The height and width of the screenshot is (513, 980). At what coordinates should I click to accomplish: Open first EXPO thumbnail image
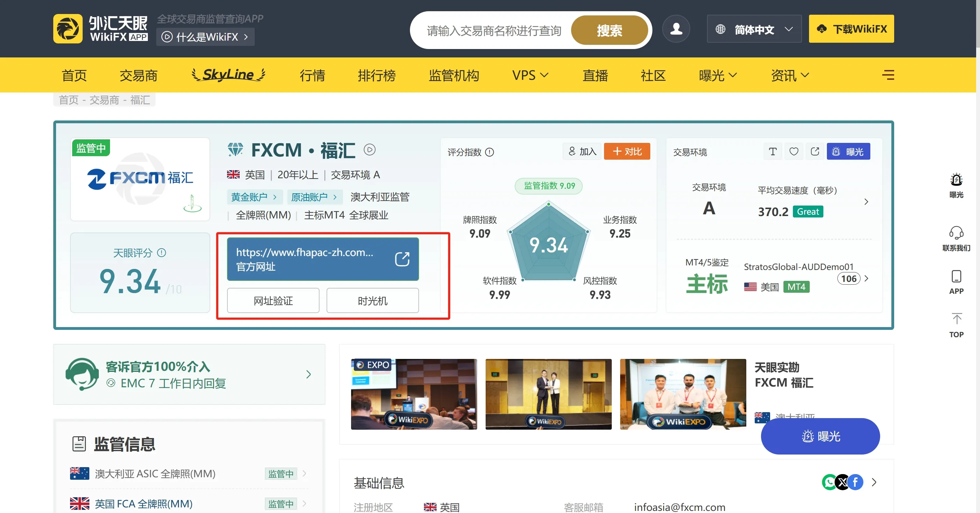413,394
